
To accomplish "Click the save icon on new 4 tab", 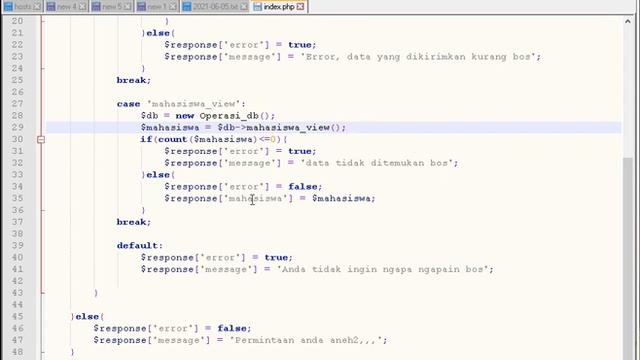I will point(51,7).
